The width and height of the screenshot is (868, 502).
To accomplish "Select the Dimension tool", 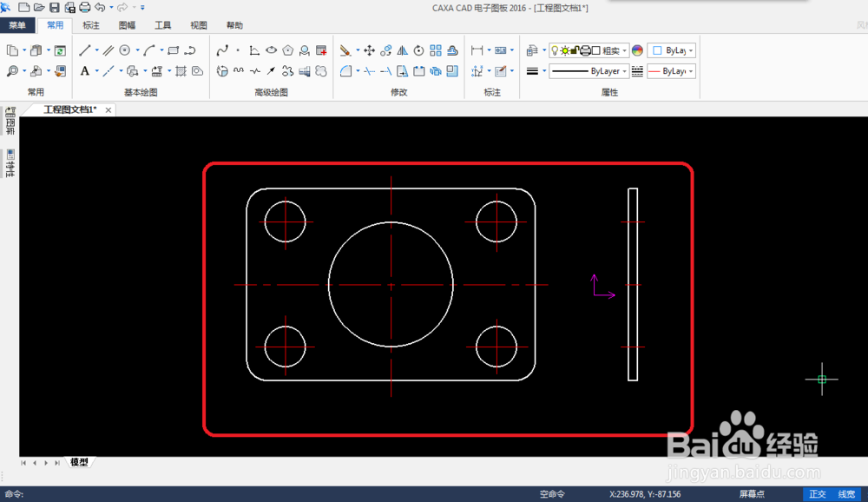I will pos(477,50).
